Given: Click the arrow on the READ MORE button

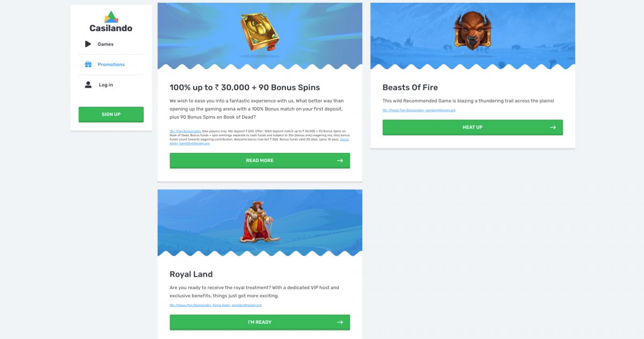Looking at the screenshot, I should pyautogui.click(x=340, y=160).
